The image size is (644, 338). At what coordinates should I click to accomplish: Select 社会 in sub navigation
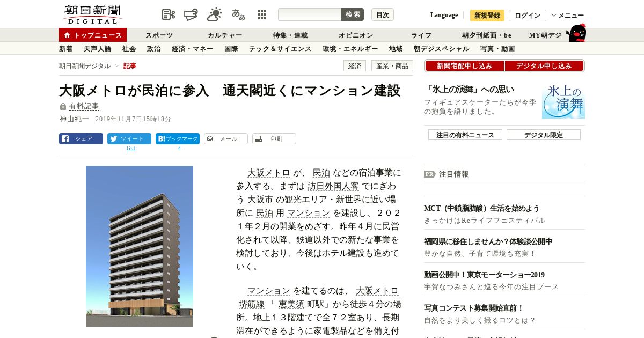(129, 49)
